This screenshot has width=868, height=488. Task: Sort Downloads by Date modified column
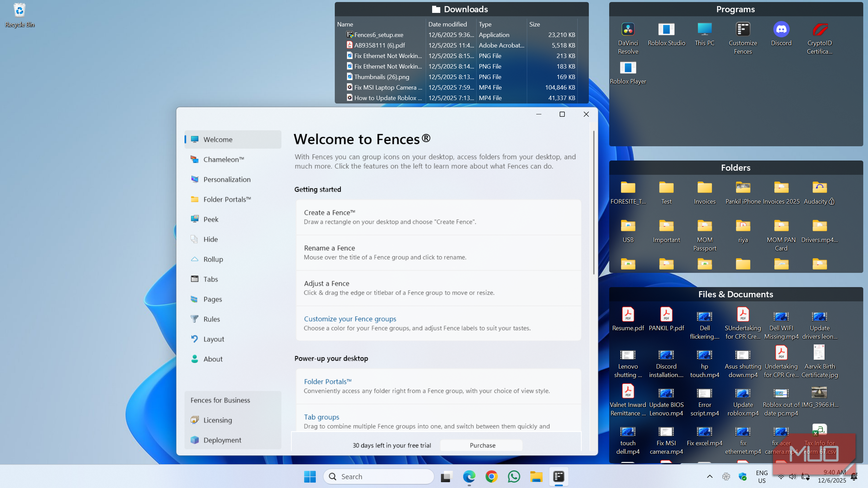click(x=447, y=24)
